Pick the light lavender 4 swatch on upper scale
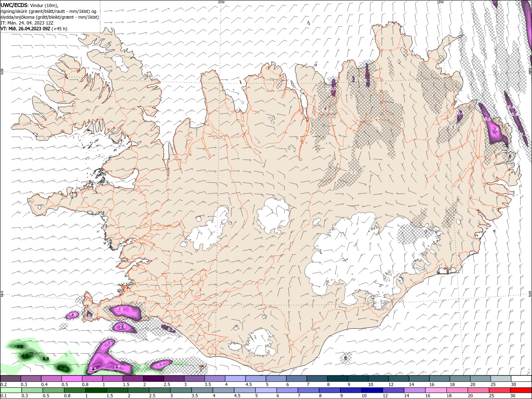The width and height of the screenshot is (532, 399). click(x=235, y=379)
